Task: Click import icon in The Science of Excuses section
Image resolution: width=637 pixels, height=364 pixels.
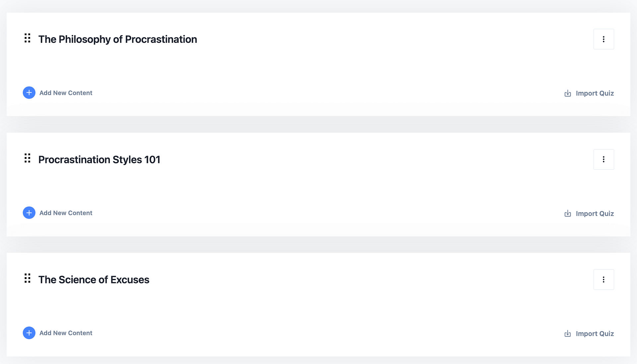Action: click(568, 334)
